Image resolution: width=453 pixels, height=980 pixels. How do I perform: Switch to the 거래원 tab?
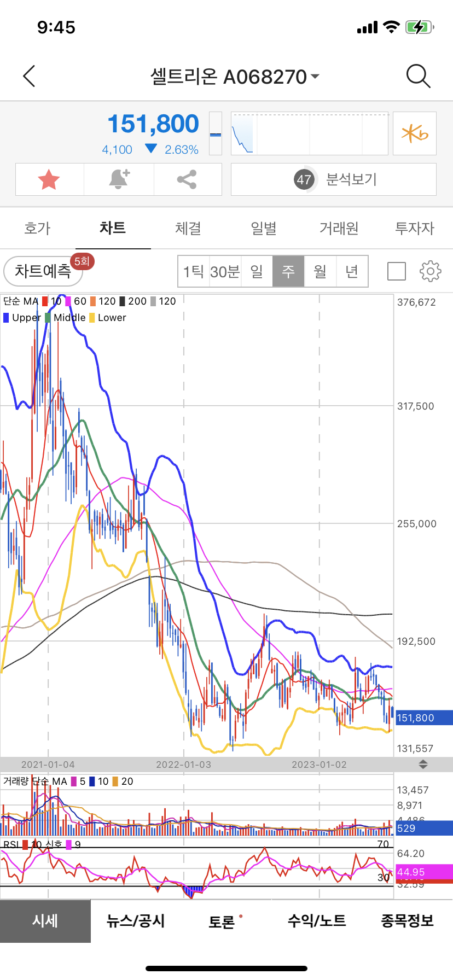339,228
